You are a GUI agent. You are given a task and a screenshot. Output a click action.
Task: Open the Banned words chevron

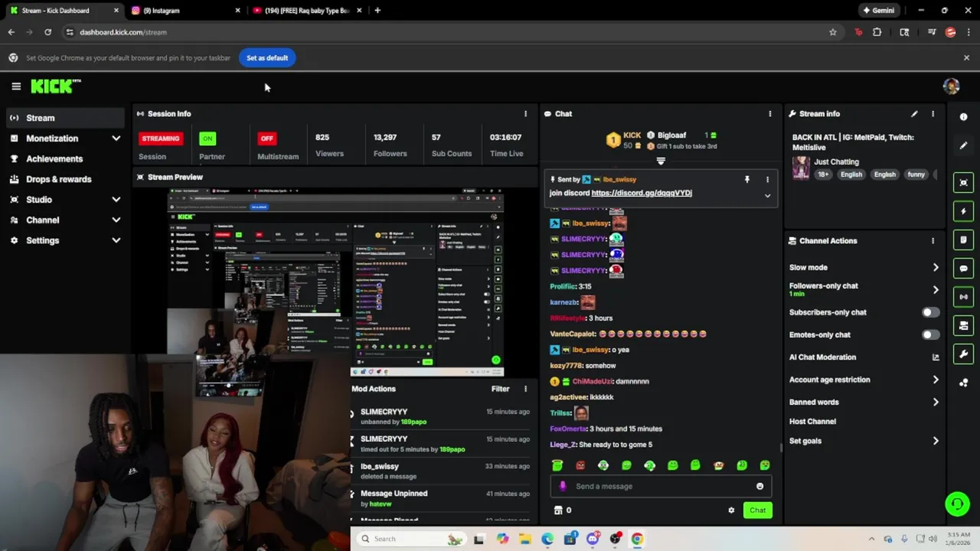(936, 402)
